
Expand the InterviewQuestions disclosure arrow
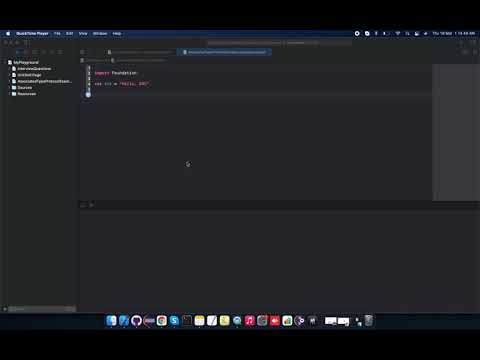pos(9,69)
